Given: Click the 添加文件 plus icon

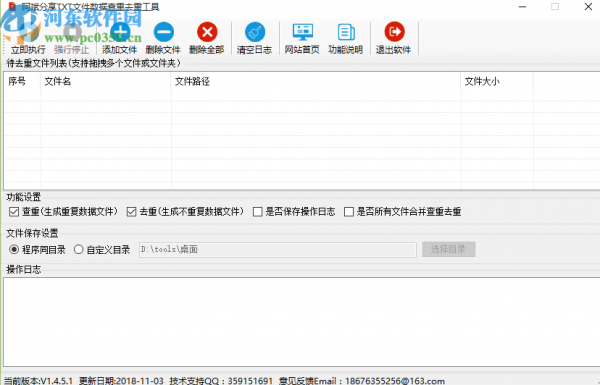Looking at the screenshot, I should [x=120, y=32].
